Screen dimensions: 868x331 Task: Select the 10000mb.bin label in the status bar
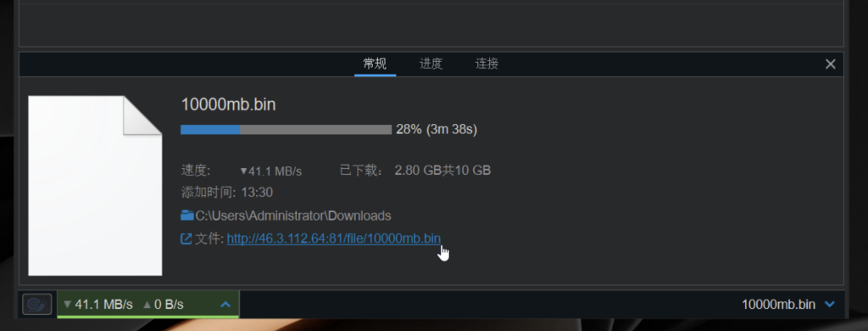tap(778, 305)
